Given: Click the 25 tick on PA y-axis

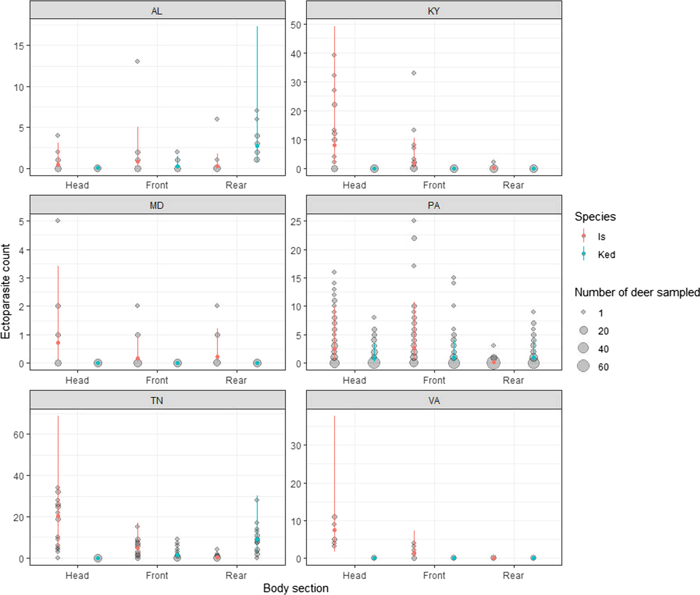Looking at the screenshot, I should point(296,222).
